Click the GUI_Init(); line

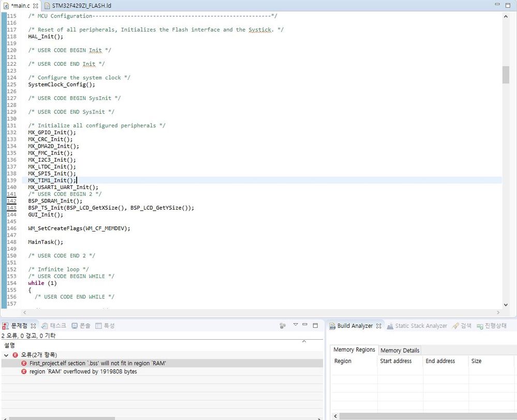point(46,214)
